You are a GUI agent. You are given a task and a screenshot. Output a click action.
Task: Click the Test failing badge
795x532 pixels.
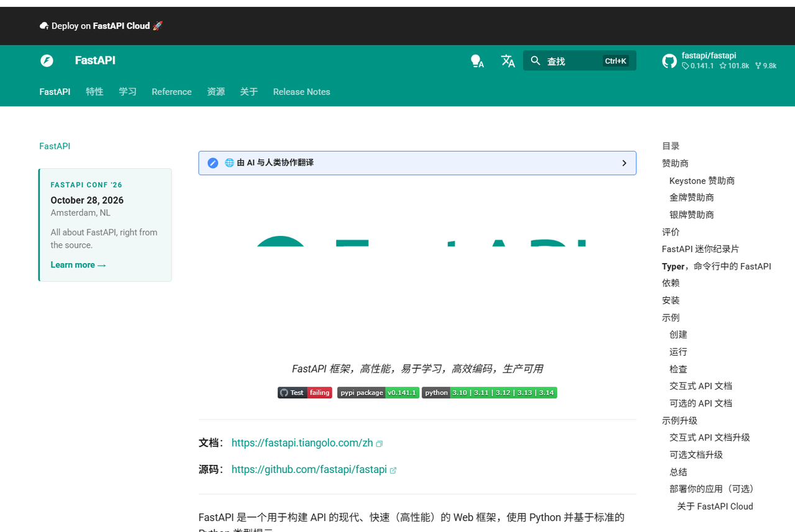[305, 392]
